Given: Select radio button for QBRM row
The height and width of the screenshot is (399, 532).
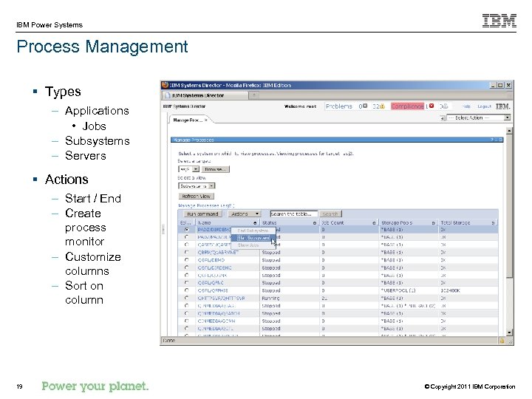Looking at the screenshot, I should coord(187,252).
